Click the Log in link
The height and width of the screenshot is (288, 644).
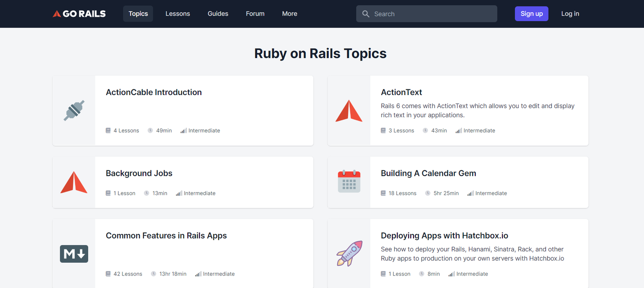pos(570,14)
